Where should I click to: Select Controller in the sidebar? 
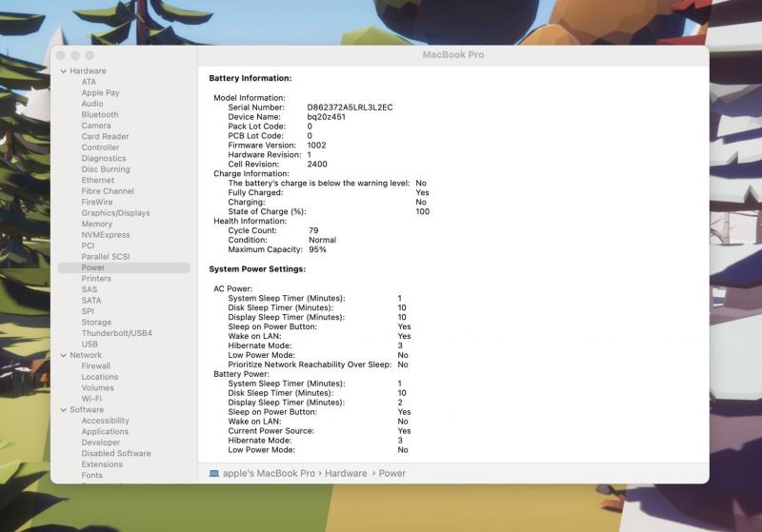[x=100, y=148]
